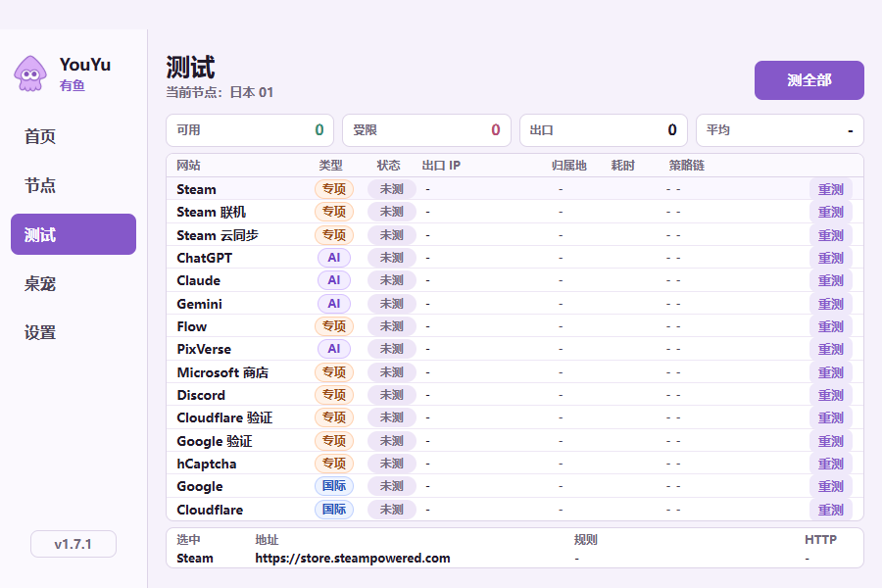
Task: Retest hCaptcha using 重测
Action: 831,464
